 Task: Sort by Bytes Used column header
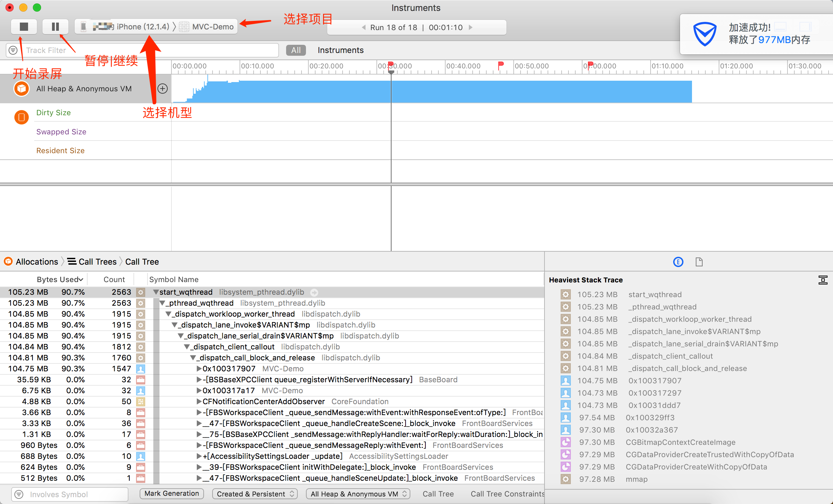coord(60,280)
